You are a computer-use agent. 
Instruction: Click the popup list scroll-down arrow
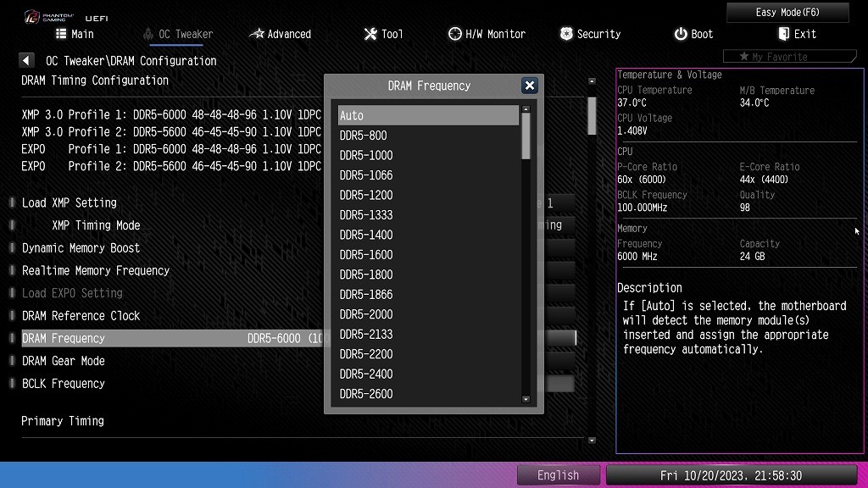(526, 399)
